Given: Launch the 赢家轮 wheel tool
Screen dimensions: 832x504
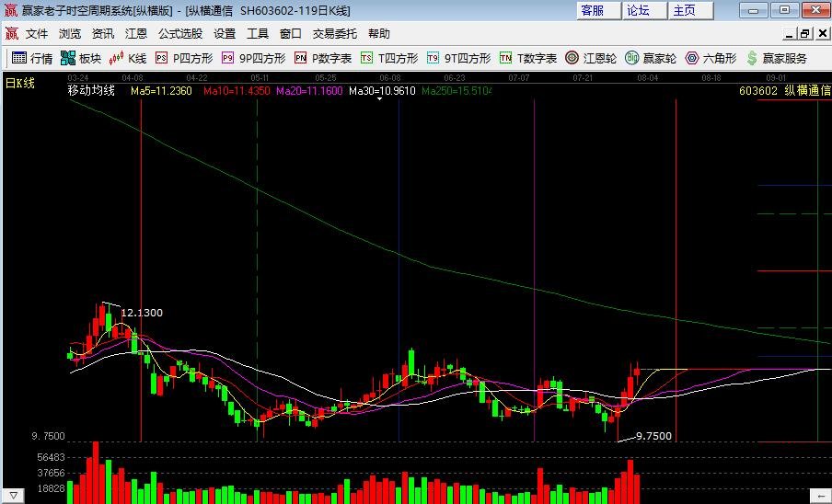Looking at the screenshot, I should pyautogui.click(x=651, y=58).
